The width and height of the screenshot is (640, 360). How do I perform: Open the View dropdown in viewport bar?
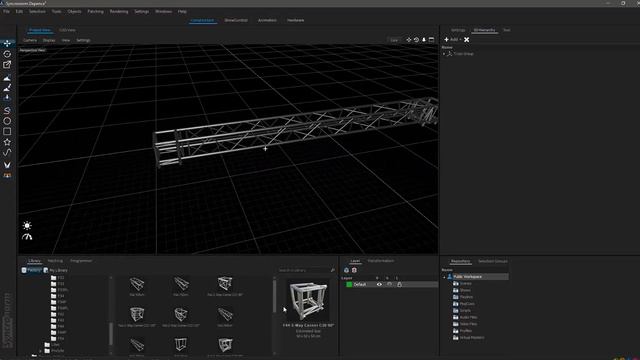click(x=66, y=40)
